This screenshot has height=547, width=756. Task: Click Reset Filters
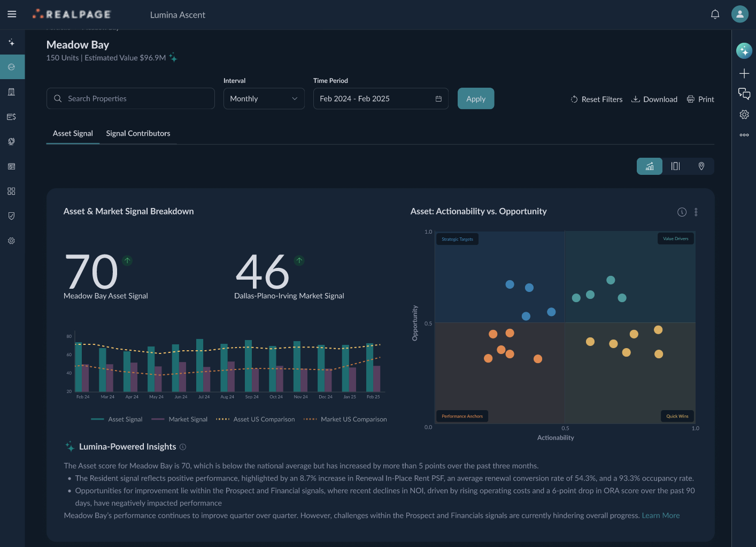click(x=596, y=99)
